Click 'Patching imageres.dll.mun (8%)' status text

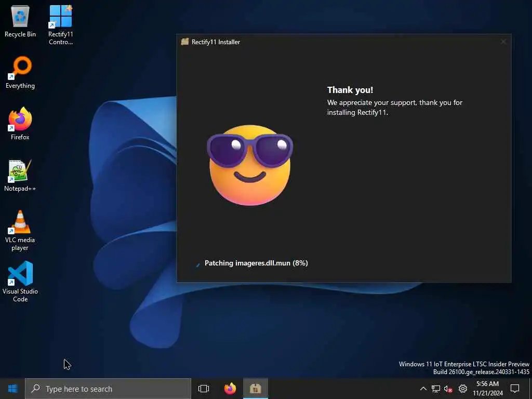[256, 263]
